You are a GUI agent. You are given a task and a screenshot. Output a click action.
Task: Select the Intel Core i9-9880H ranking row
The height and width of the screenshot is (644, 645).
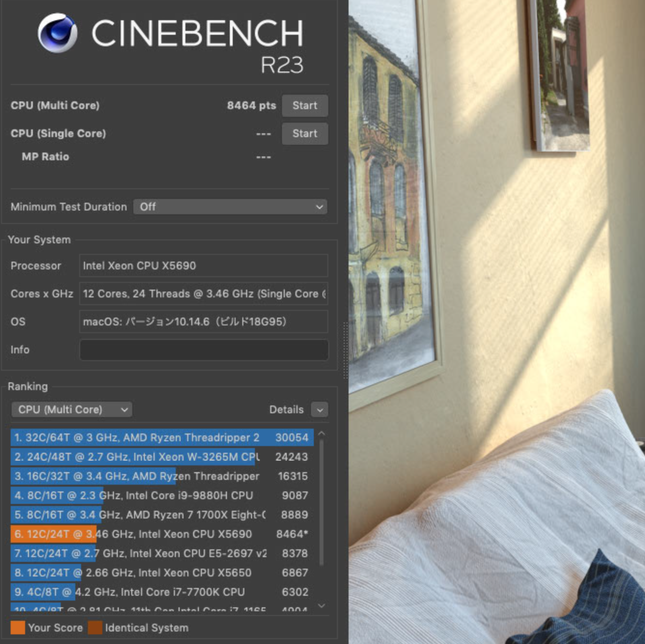[x=162, y=495]
